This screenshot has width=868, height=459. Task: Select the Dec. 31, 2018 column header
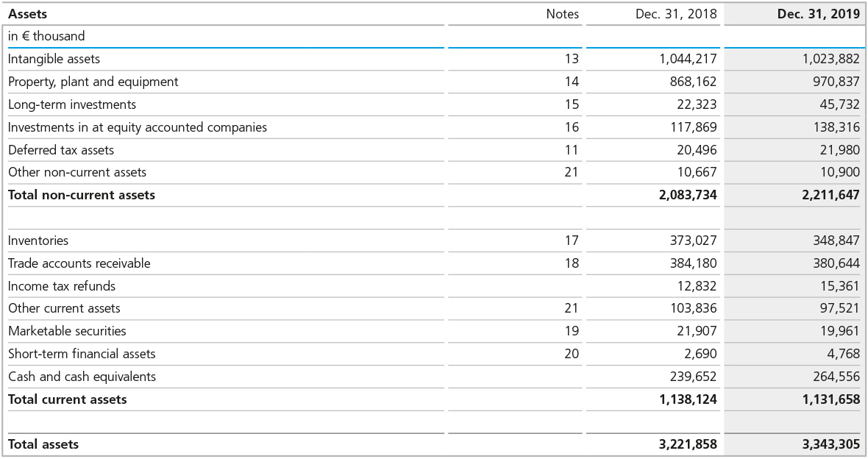click(x=676, y=14)
